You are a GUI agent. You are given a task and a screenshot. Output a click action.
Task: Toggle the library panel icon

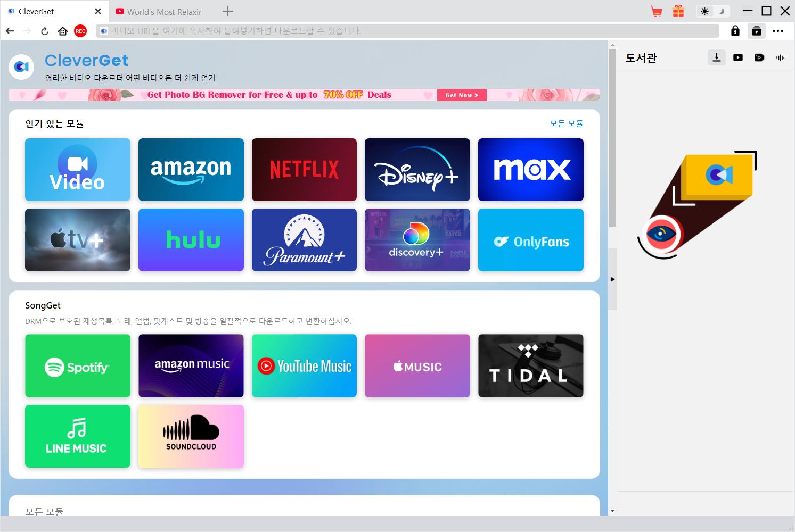[757, 31]
